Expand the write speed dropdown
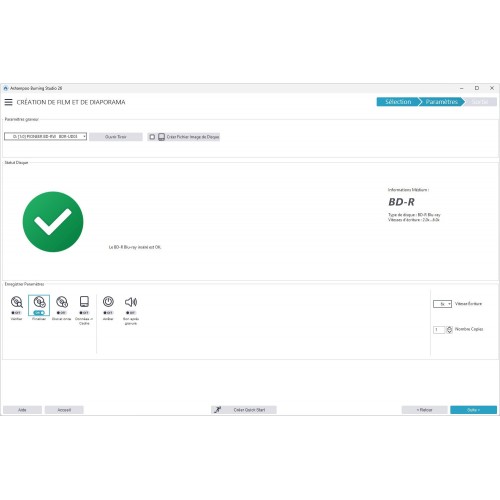 pyautogui.click(x=442, y=304)
